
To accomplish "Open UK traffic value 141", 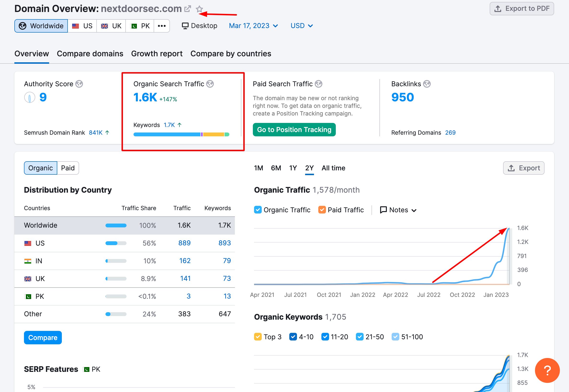I will pos(185,278).
